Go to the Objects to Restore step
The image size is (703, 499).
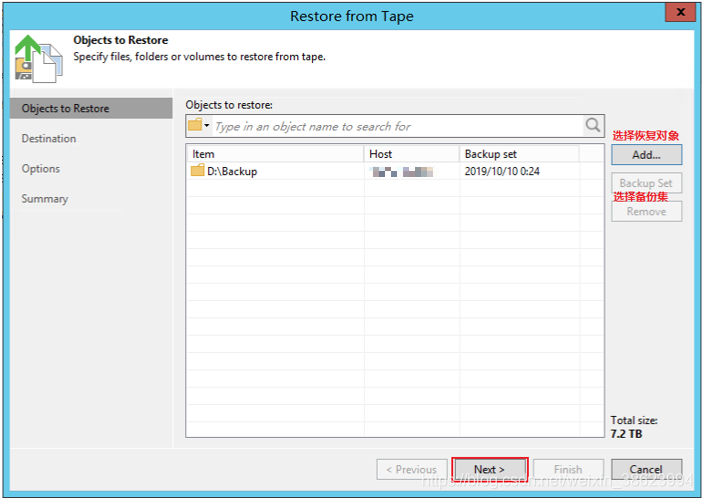click(91, 108)
